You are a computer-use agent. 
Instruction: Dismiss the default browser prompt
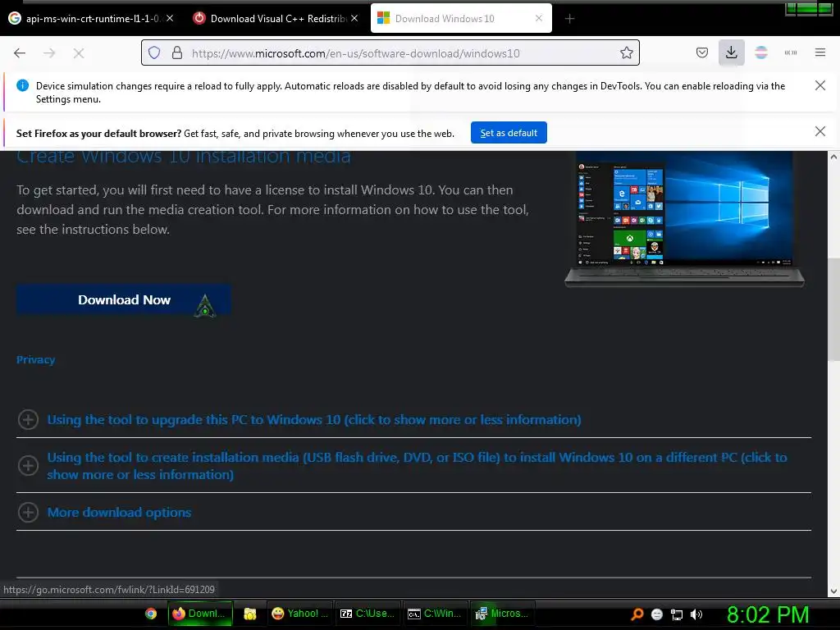[x=819, y=132]
